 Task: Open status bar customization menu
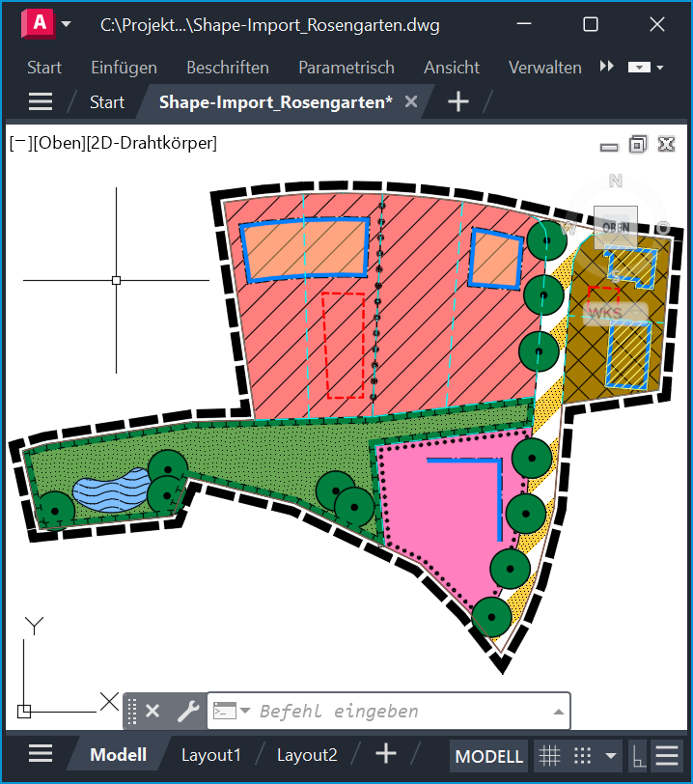pos(666,755)
